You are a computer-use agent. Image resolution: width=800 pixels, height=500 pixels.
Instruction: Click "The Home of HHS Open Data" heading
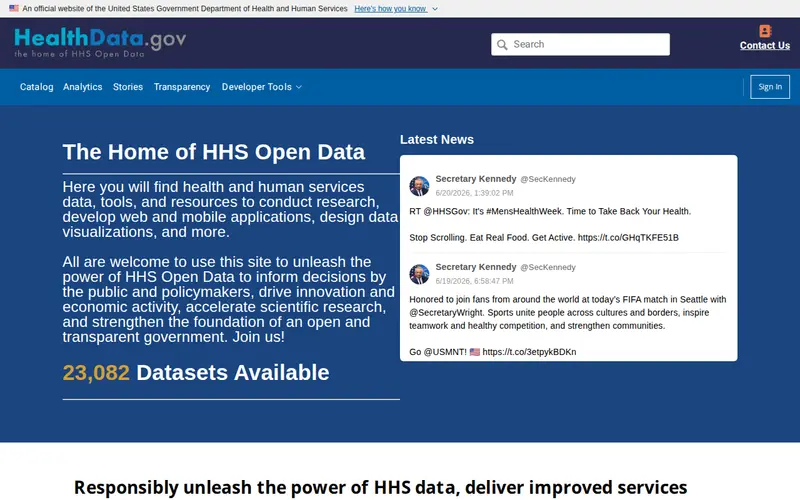214,152
